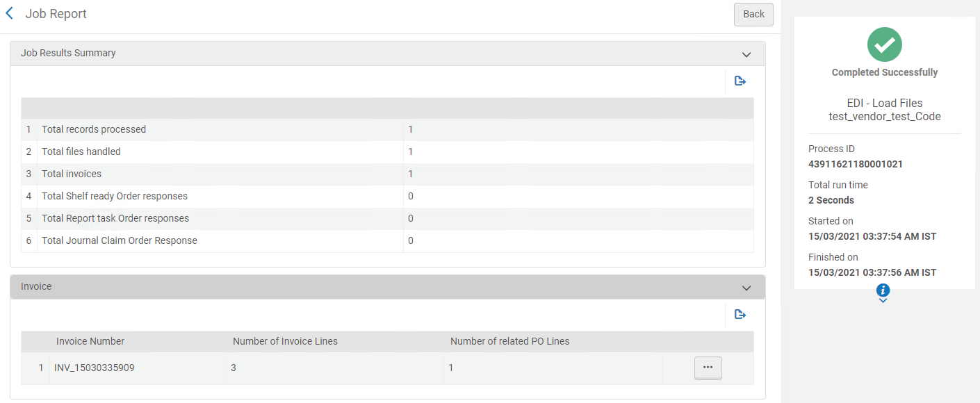Screen dimensions: 980x403
Task: Click the Total invoices row
Action: (72, 174)
